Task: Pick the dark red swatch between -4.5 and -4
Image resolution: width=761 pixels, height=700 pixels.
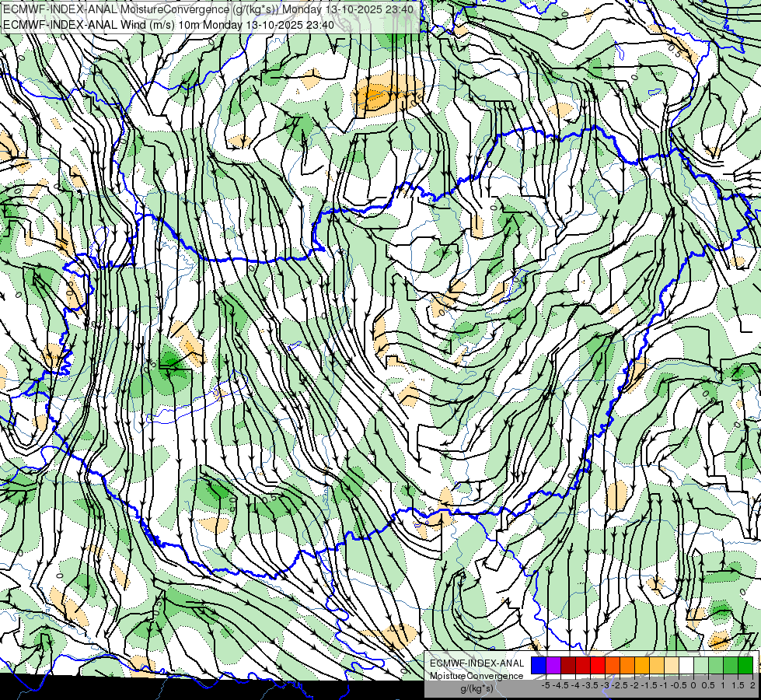Action: [568, 666]
